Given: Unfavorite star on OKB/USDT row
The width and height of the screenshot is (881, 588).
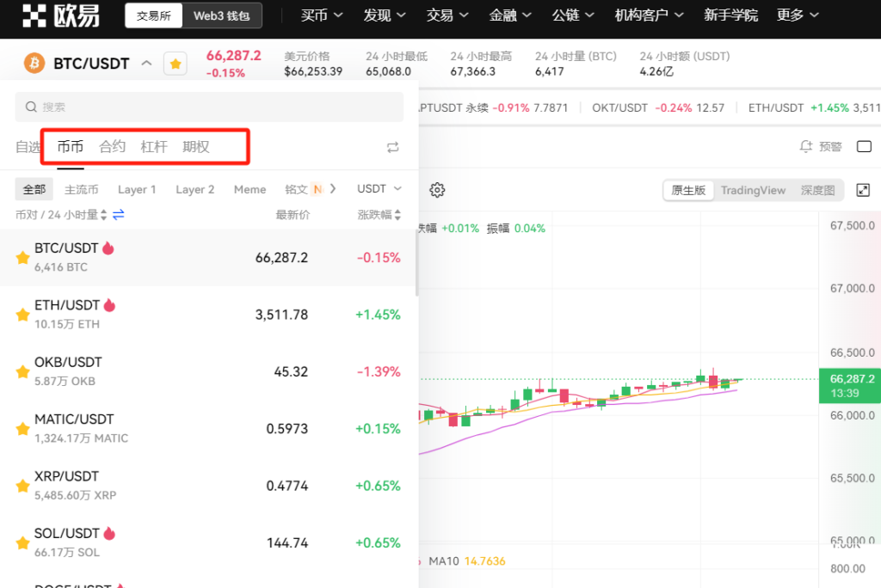Looking at the screenshot, I should 22,371.
